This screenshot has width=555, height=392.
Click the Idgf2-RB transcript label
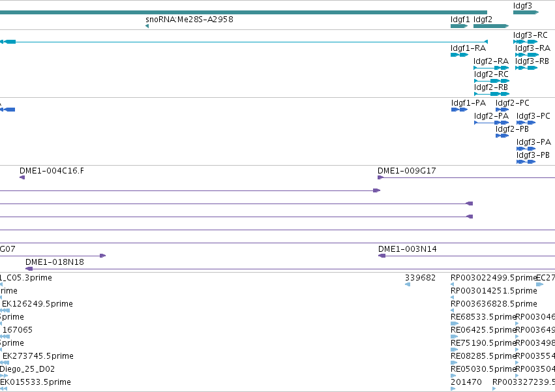(491, 87)
